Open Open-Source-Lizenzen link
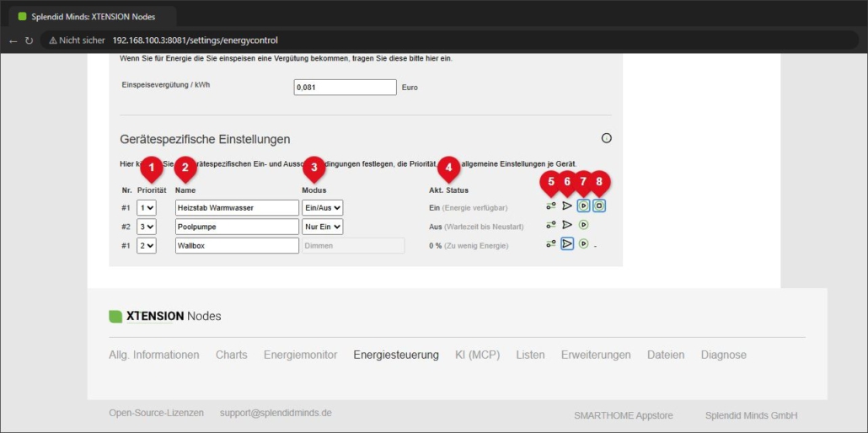Screen dimensions: 868x433 click(156, 413)
